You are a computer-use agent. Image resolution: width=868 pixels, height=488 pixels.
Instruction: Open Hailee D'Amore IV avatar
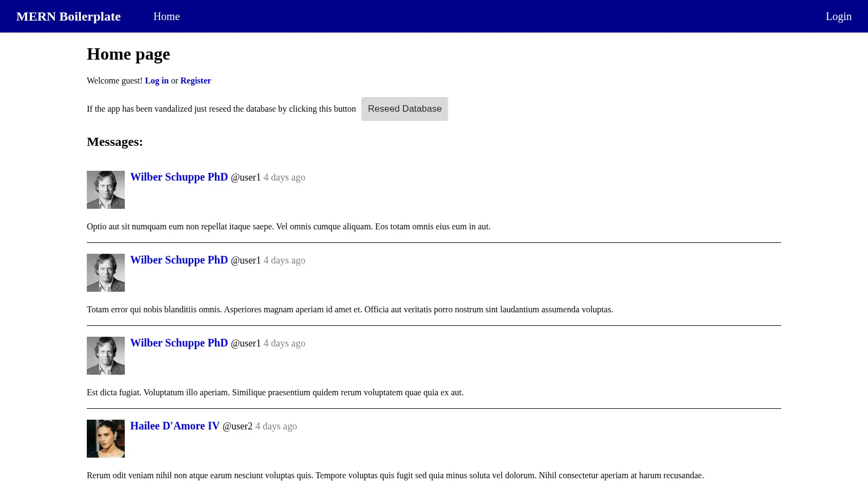[x=106, y=439]
